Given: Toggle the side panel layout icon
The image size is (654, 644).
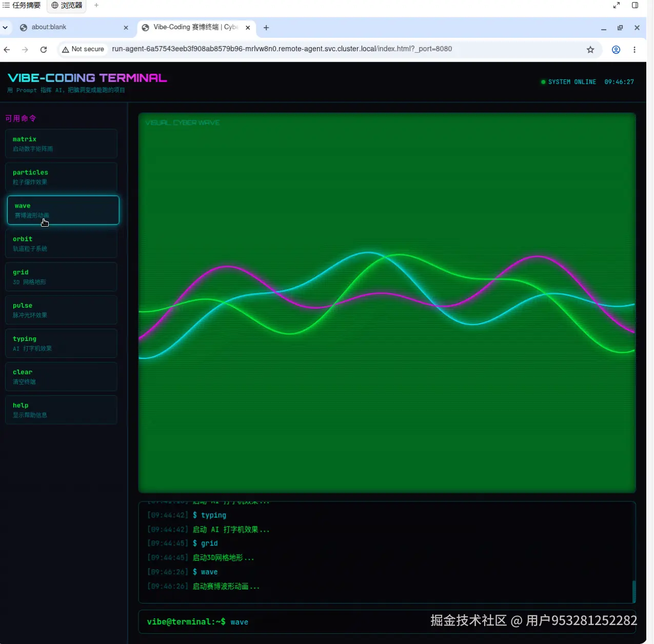Looking at the screenshot, I should click(x=635, y=5).
